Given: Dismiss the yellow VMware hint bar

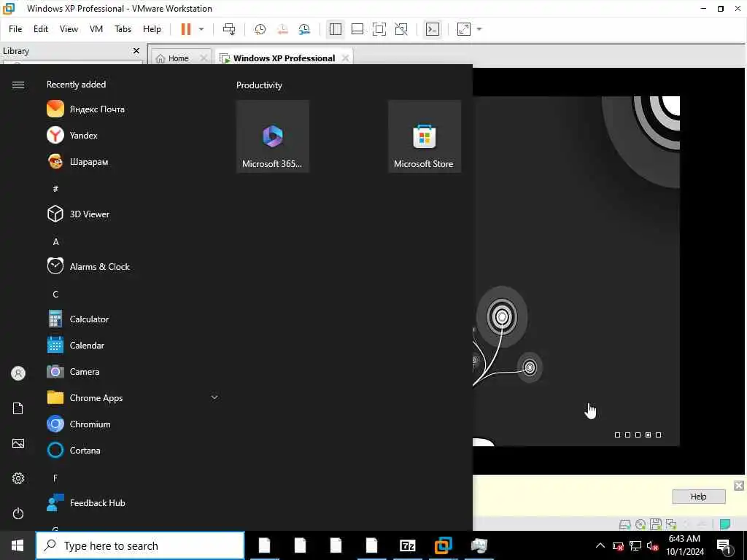Looking at the screenshot, I should coord(739,486).
